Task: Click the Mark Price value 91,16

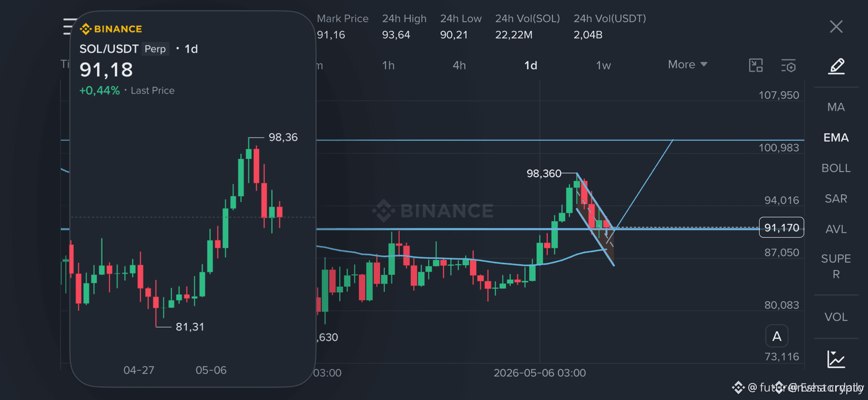Action: (x=331, y=35)
